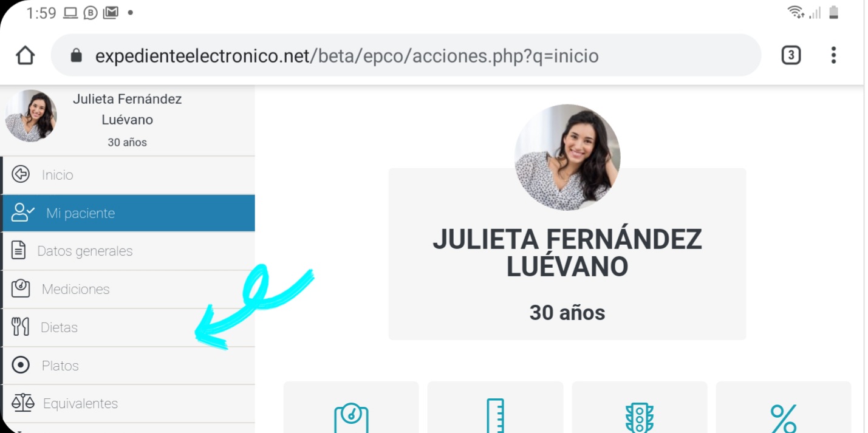Screen dimensions: 868x433
Task: Open the Datos generales section
Action: tap(128, 251)
